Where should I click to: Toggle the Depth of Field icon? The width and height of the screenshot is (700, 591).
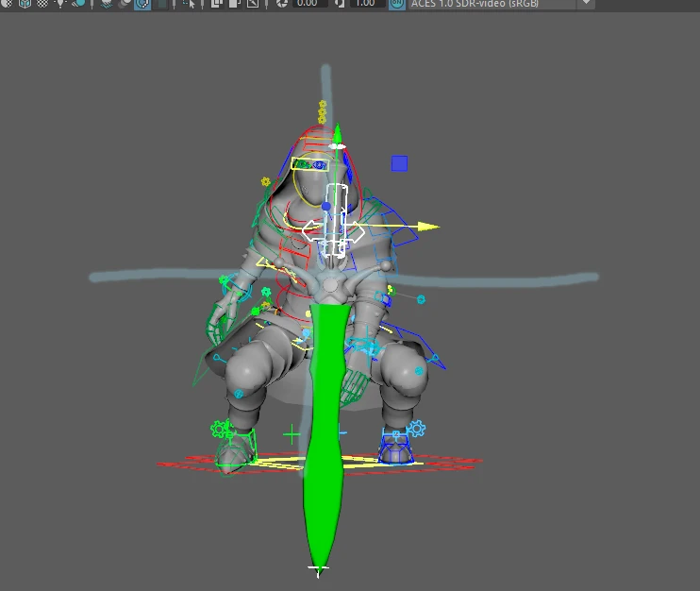[x=159, y=3]
